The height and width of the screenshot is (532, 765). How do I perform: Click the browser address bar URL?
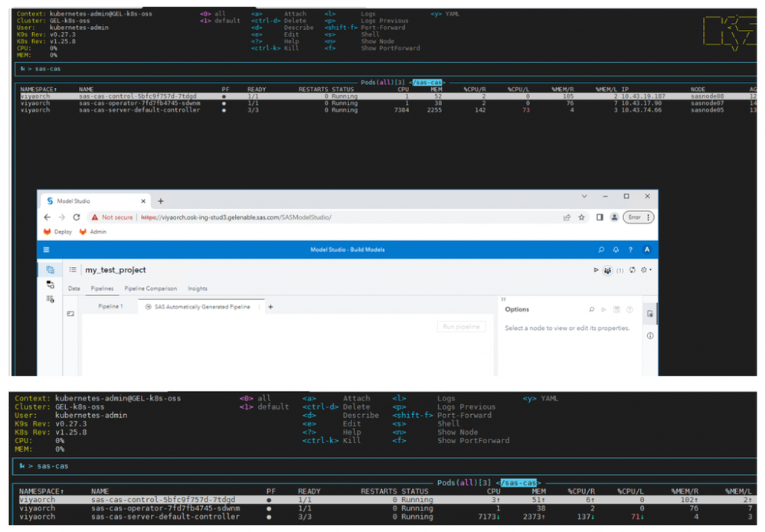(236, 217)
